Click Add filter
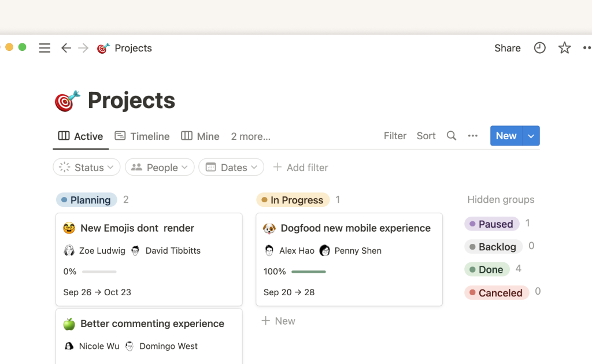 (x=301, y=168)
